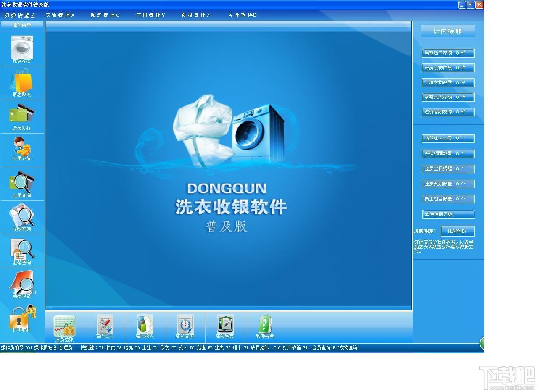
Task: Open the 顾客管理 menu
Action: tap(105, 15)
